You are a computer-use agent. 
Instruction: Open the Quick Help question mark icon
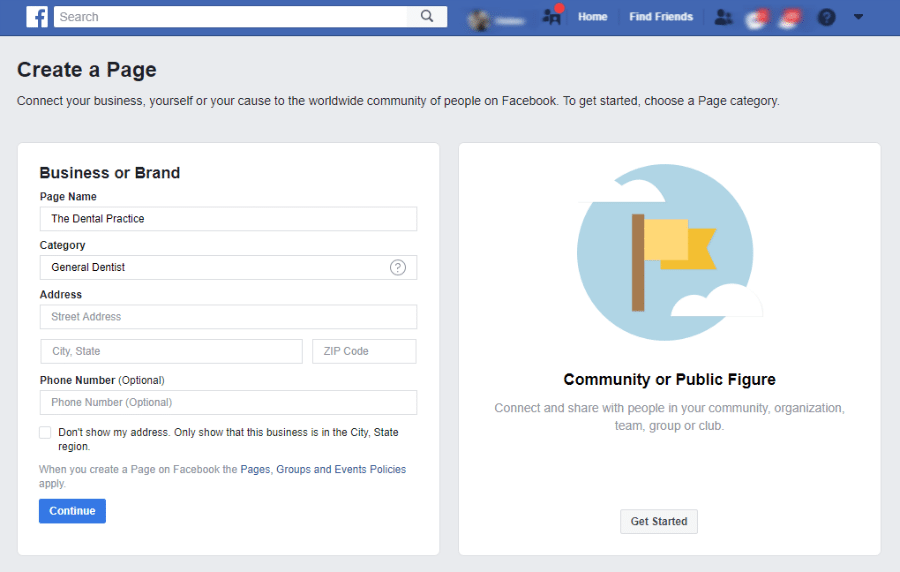[826, 17]
